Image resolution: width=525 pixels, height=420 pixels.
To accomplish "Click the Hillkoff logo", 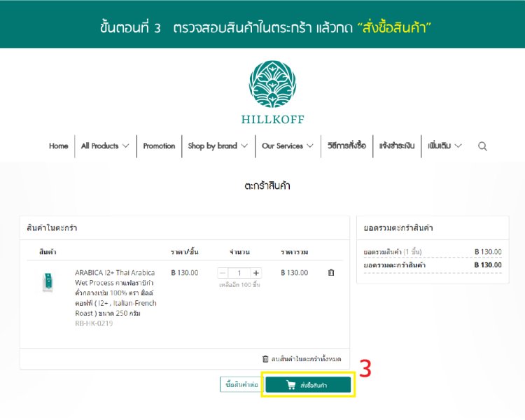I will click(272, 92).
